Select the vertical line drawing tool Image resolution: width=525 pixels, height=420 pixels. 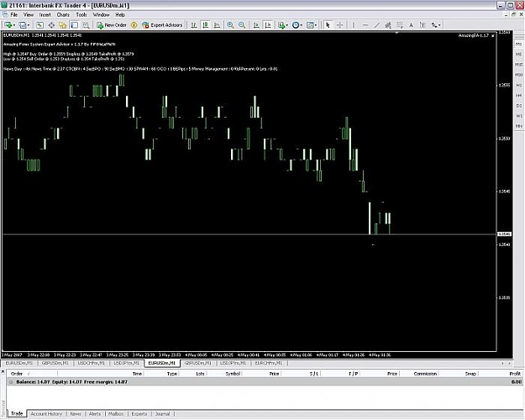[x=353, y=25]
